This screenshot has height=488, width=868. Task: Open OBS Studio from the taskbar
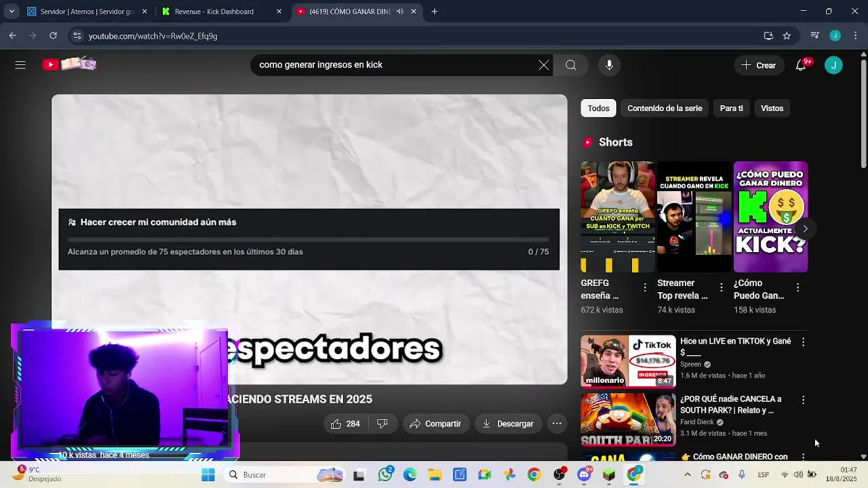click(x=559, y=475)
